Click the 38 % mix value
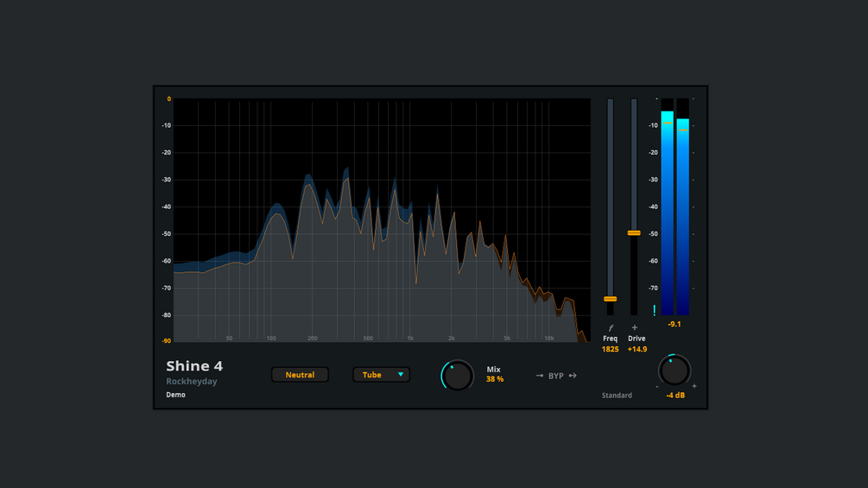The width and height of the screenshot is (868, 488). 495,379
